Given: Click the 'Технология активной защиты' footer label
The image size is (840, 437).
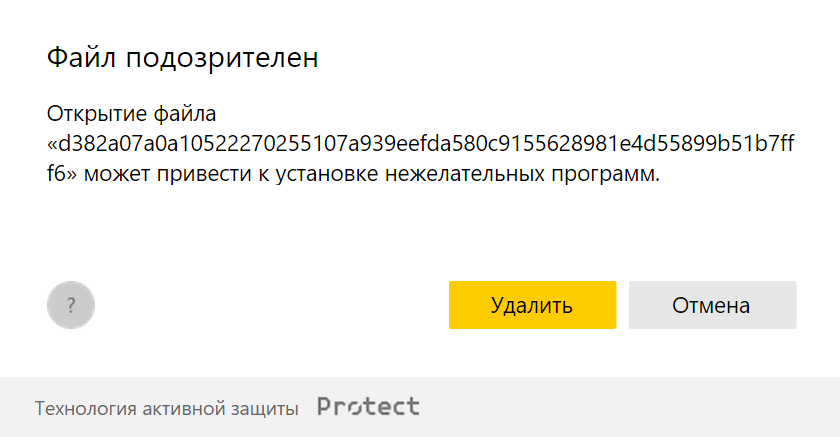Looking at the screenshot, I should click(x=167, y=408).
